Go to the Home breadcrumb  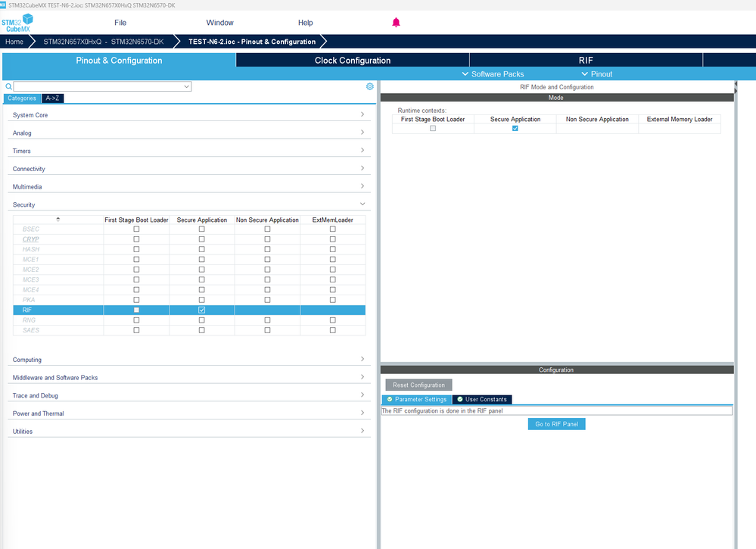(14, 42)
